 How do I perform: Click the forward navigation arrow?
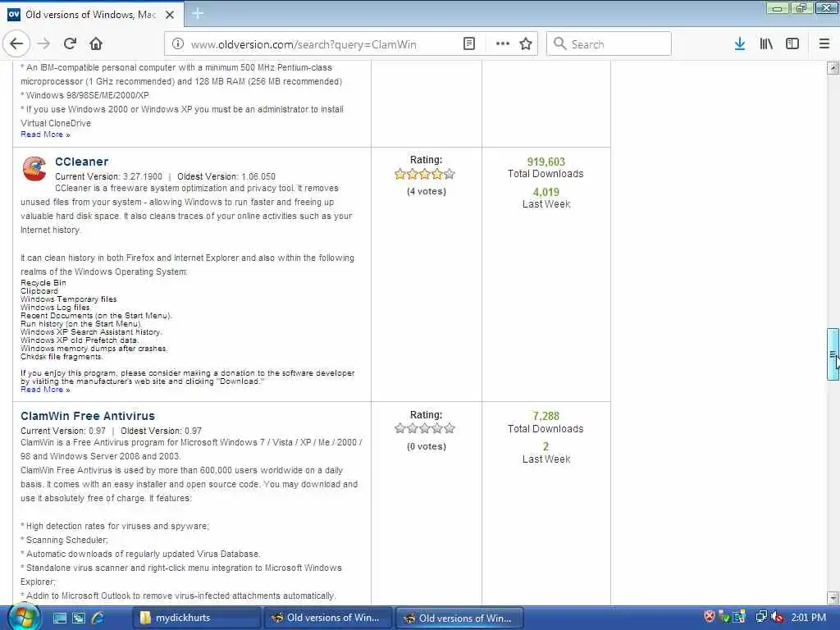pyautogui.click(x=44, y=44)
